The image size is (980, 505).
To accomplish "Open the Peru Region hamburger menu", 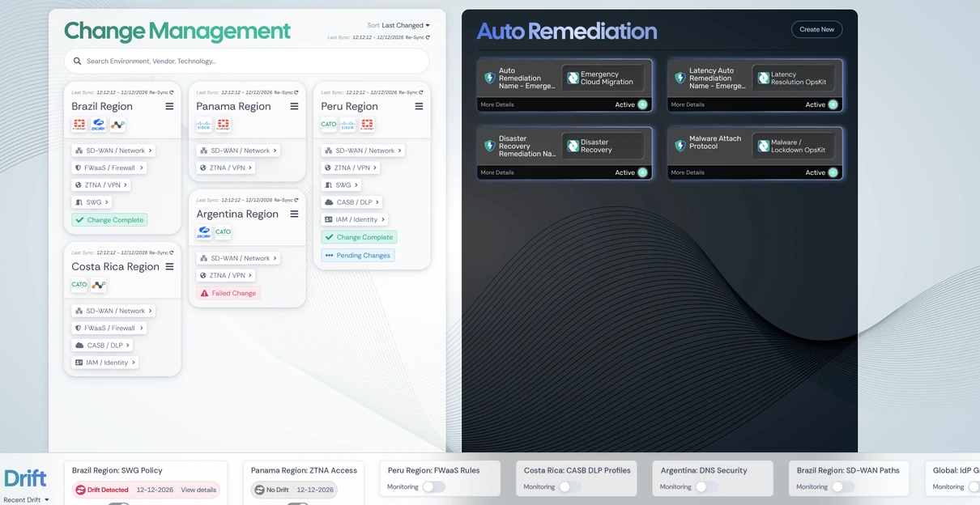I will 419,106.
